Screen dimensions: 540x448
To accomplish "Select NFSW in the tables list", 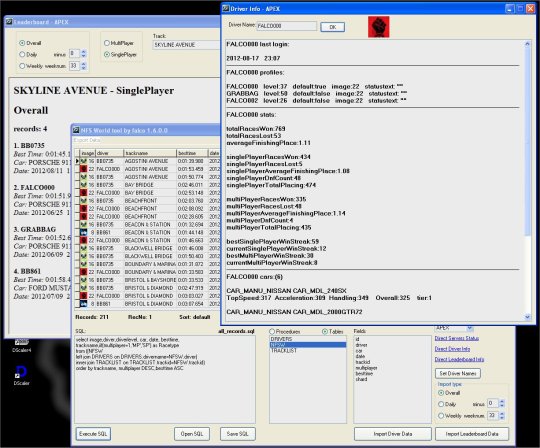I will 308,345.
